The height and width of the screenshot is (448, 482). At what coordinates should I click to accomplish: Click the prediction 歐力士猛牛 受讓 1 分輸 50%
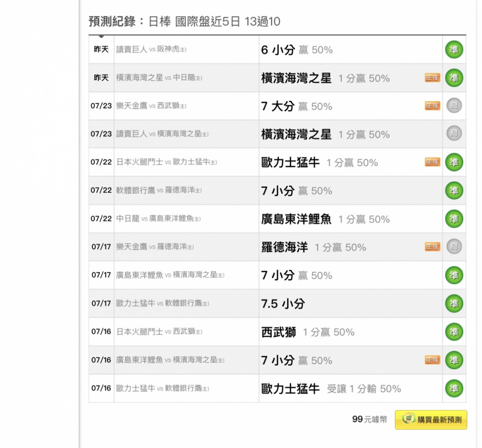click(331, 389)
